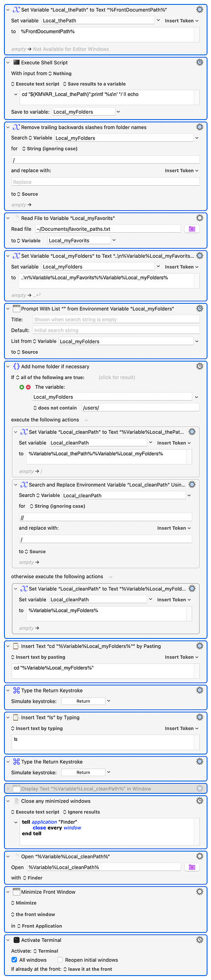
Task: Toggle the Reopen initial windows checkbox
Action: (60, 960)
